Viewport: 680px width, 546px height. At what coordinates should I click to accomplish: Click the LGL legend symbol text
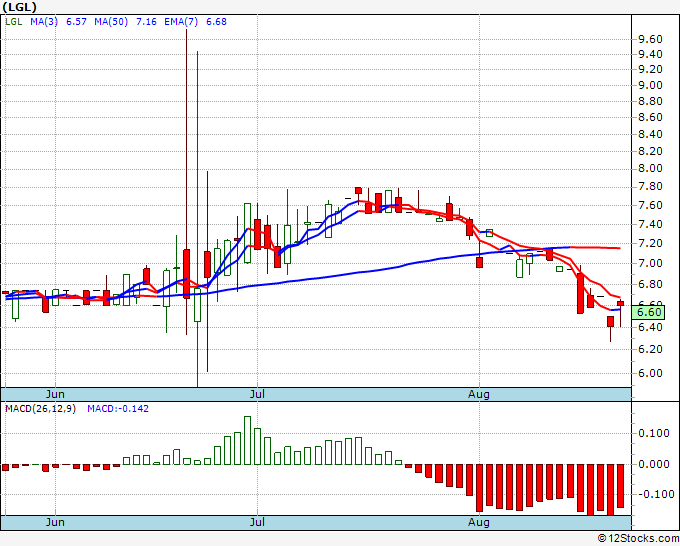point(13,20)
